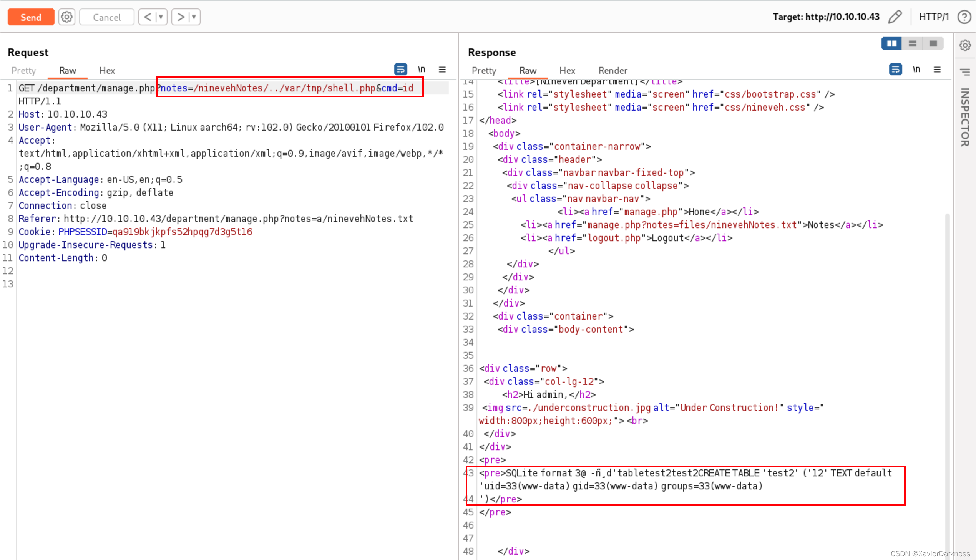
Task: Open the Response Render tab
Action: pyautogui.click(x=612, y=71)
